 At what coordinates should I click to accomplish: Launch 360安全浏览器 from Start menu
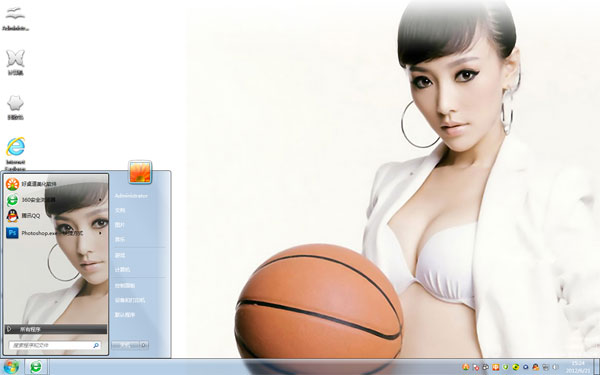(x=55, y=200)
